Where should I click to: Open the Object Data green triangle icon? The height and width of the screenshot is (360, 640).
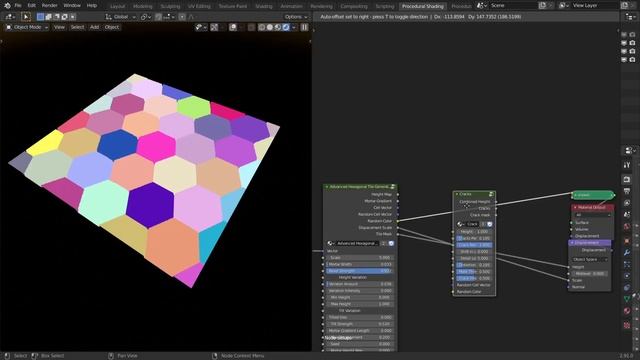(x=627, y=299)
